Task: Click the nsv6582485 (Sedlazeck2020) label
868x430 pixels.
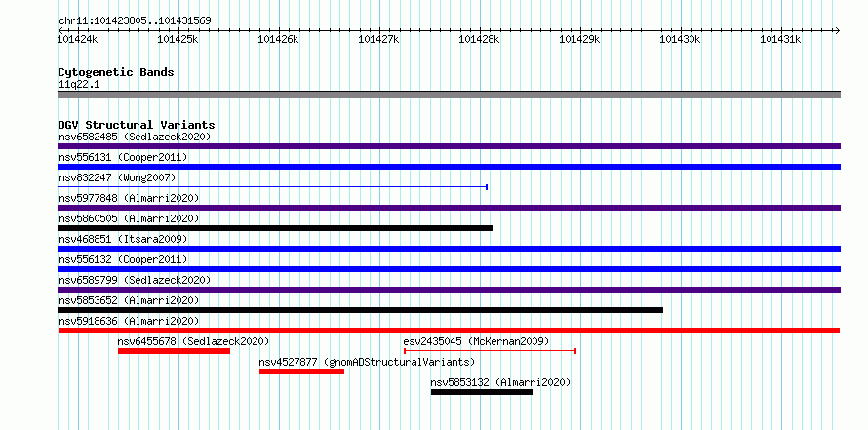Action: [135, 137]
